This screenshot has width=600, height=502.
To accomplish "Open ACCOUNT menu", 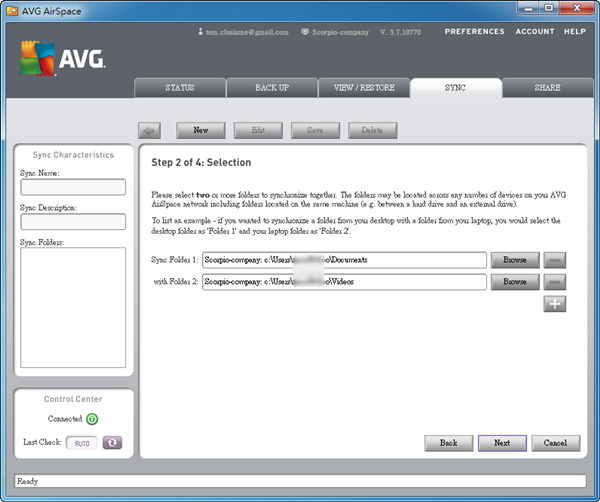I will (x=535, y=31).
